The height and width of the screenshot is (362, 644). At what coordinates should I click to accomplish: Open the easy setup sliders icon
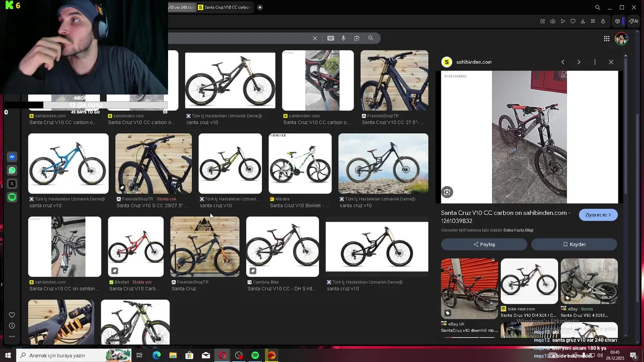point(593,21)
